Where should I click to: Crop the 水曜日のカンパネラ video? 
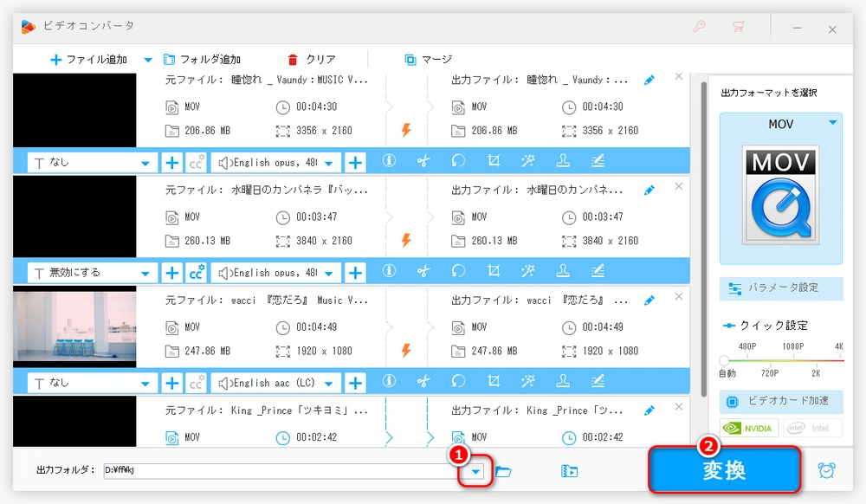[x=494, y=270]
